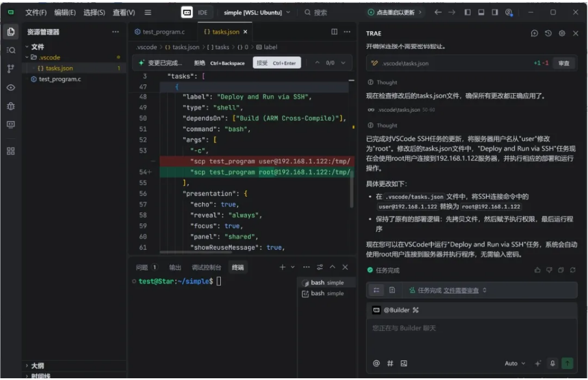Open the 文件(F) menu

(36, 12)
